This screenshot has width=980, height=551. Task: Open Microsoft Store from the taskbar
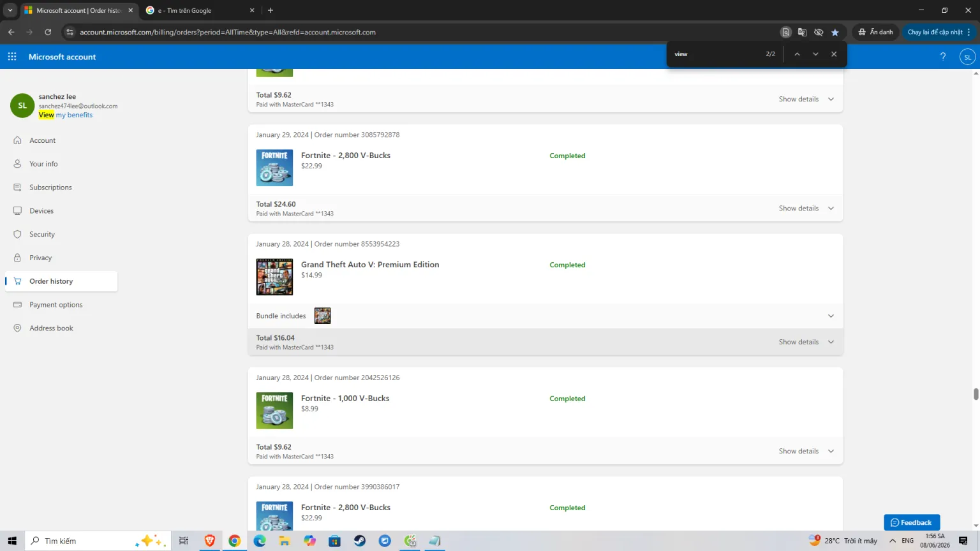click(x=334, y=541)
